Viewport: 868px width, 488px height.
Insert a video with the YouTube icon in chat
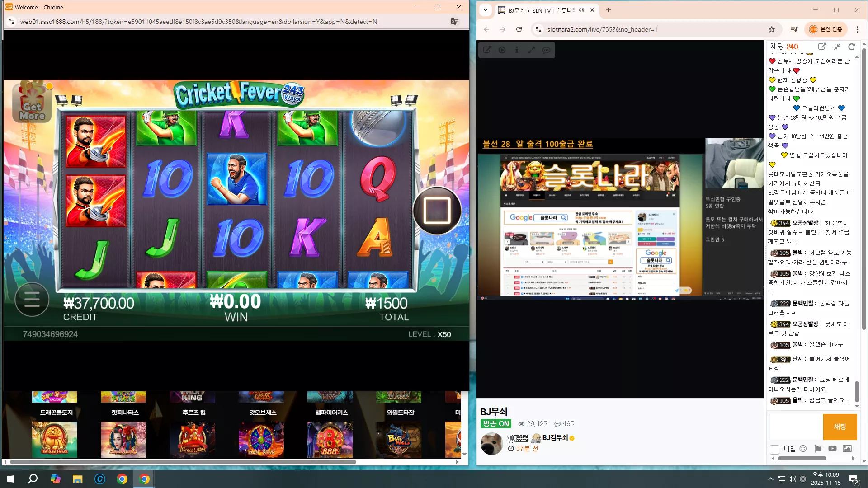832,449
